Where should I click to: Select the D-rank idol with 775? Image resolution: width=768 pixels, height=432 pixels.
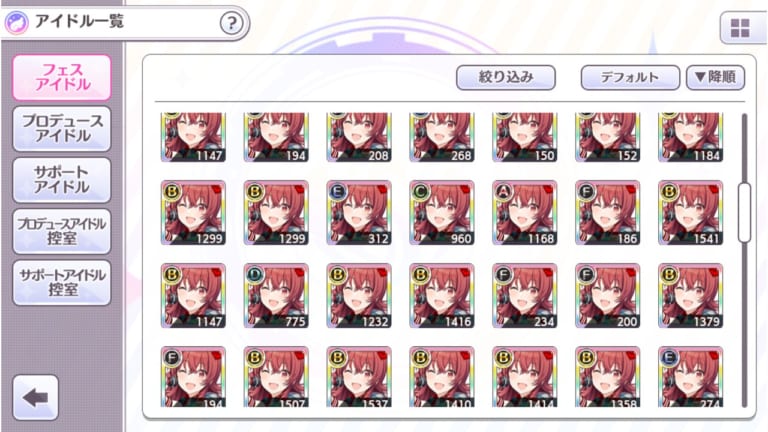276,295
